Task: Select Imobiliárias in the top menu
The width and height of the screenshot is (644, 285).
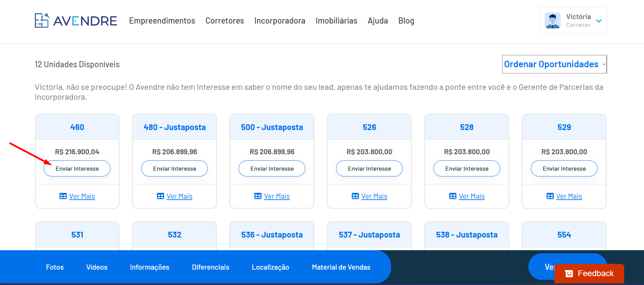Action: point(336,21)
